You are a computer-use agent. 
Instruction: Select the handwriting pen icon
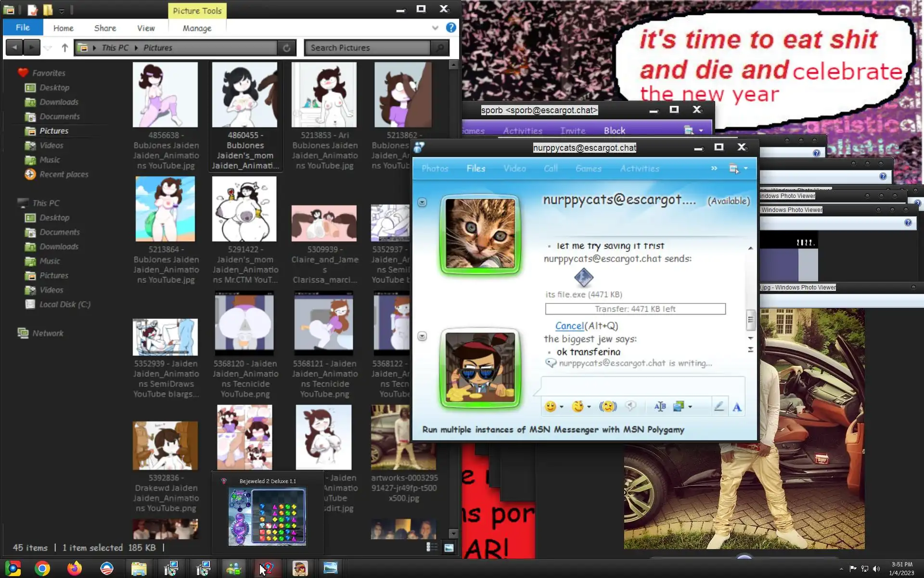click(x=719, y=407)
